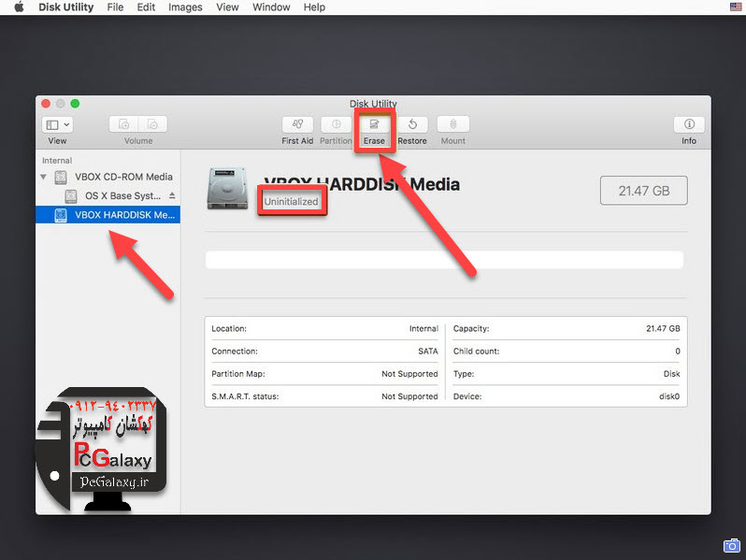Click the Apple logo menu
This screenshot has width=746, height=560.
(x=19, y=7)
